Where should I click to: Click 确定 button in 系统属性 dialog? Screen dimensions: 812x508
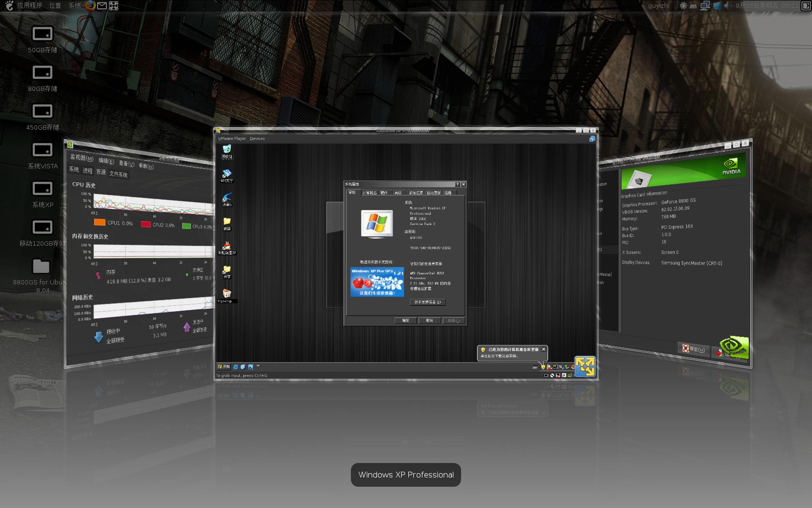point(406,320)
